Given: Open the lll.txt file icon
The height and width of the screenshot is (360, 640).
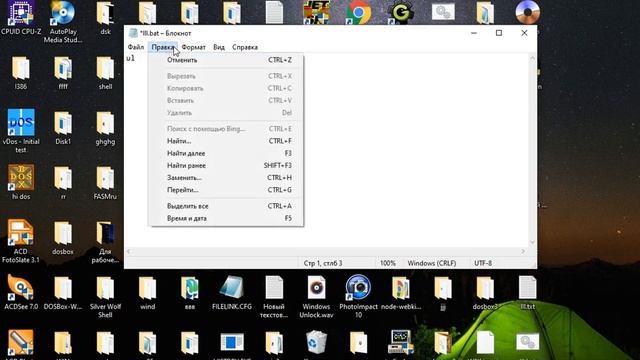Looking at the screenshot, I should pyautogui.click(x=527, y=293).
